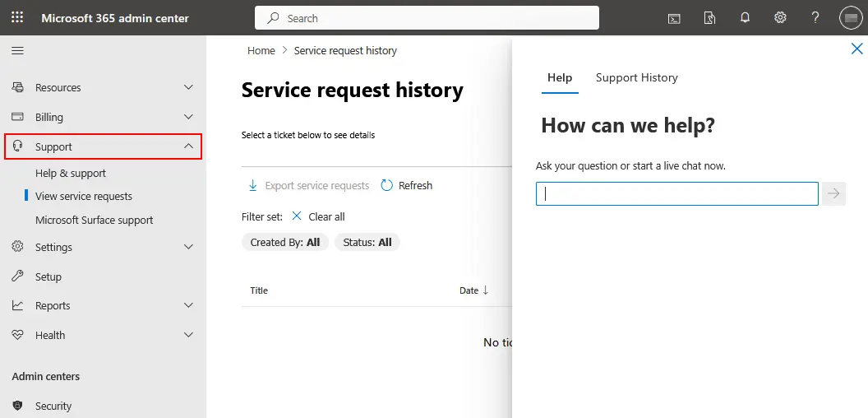Image resolution: width=868 pixels, height=418 pixels.
Task: Click the send arrow beside question box
Action: pyautogui.click(x=833, y=193)
